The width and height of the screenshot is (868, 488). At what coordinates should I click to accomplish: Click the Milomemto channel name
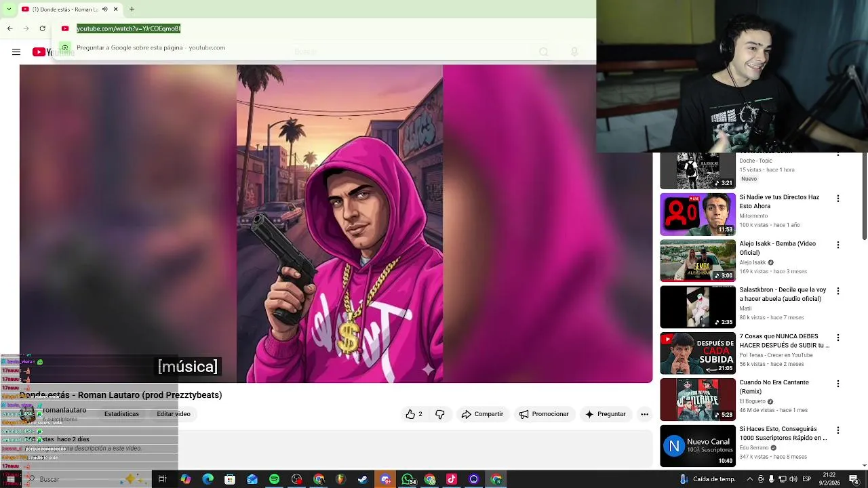pos(753,216)
